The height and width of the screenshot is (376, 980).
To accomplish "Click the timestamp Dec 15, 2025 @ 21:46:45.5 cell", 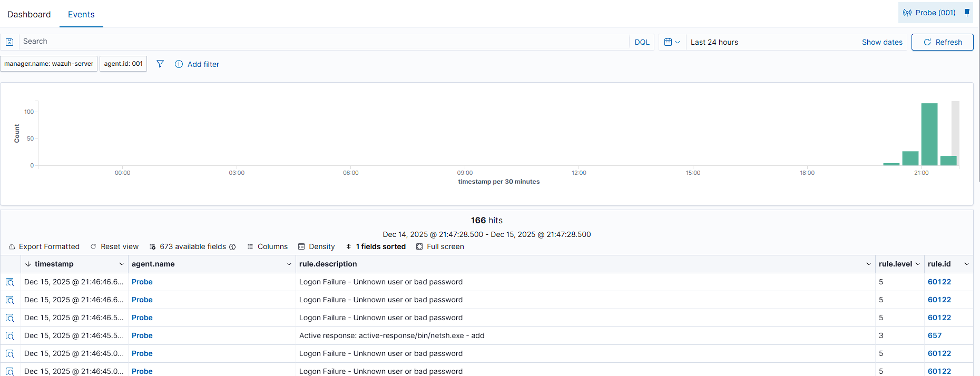I will (x=74, y=335).
